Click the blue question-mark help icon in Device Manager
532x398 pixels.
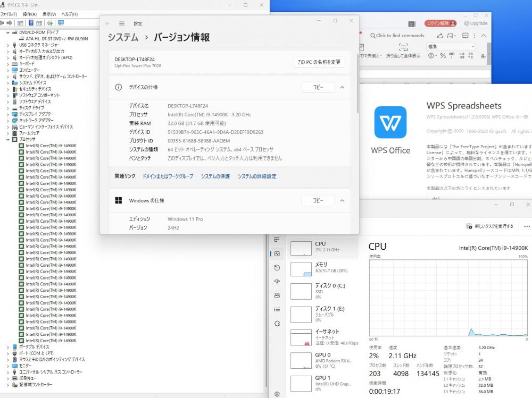[31, 23]
